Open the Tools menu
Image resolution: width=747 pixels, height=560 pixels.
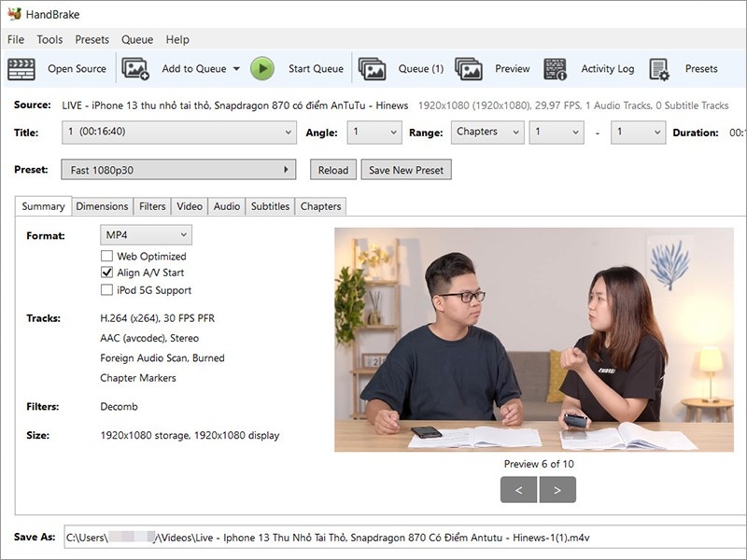49,39
